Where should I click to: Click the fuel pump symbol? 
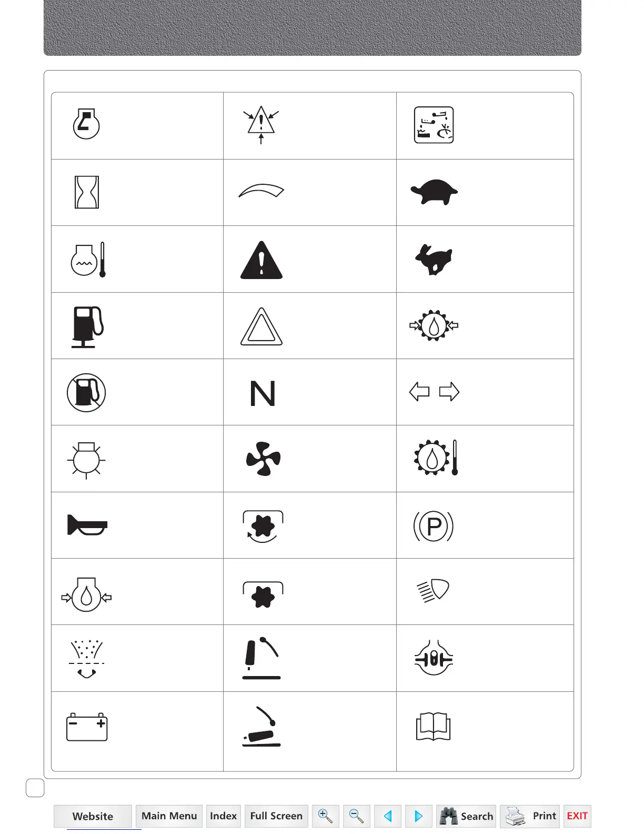coord(87,326)
